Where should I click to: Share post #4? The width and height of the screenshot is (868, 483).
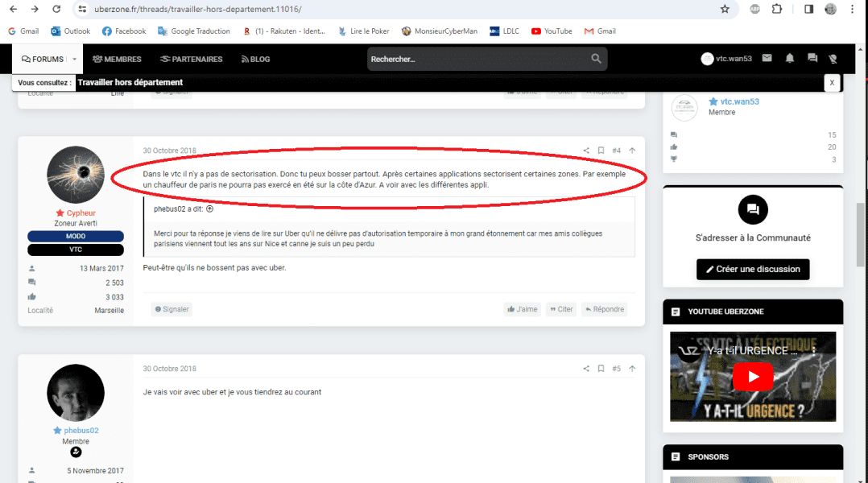click(x=586, y=151)
